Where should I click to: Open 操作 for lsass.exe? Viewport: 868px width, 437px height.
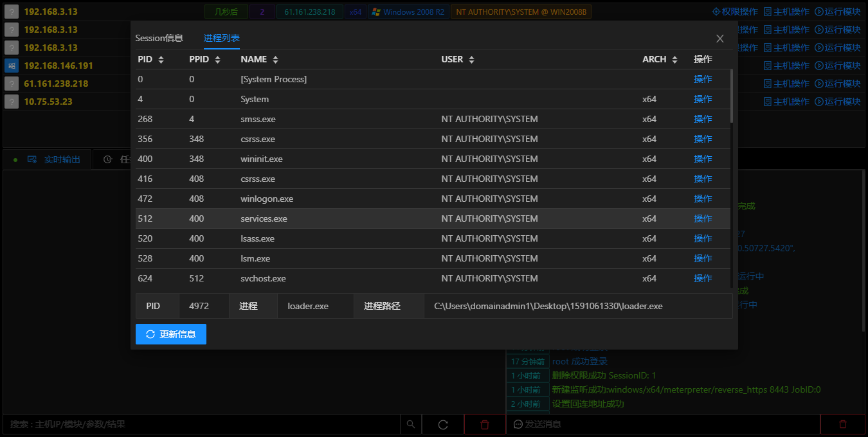703,238
